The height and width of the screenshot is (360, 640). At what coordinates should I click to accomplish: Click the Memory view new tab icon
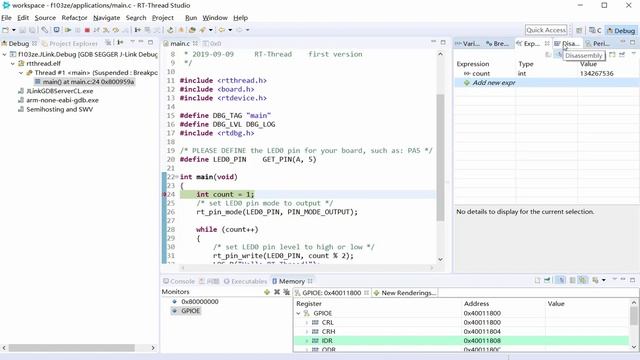coord(538,280)
